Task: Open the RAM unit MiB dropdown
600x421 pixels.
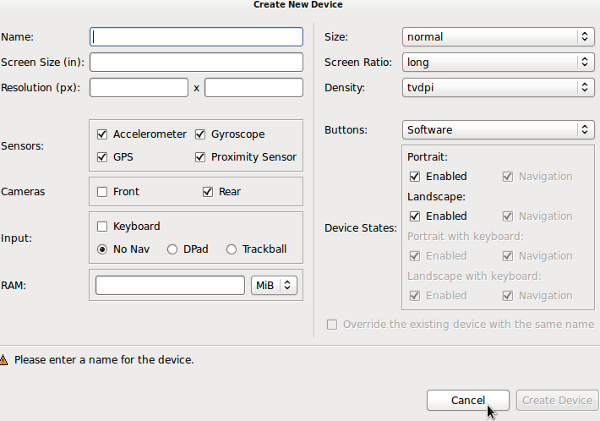Action: pos(274,285)
